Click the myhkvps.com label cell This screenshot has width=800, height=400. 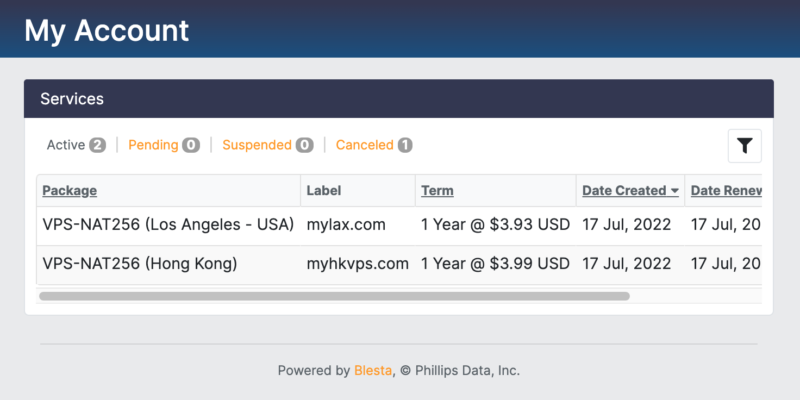pyautogui.click(x=357, y=264)
